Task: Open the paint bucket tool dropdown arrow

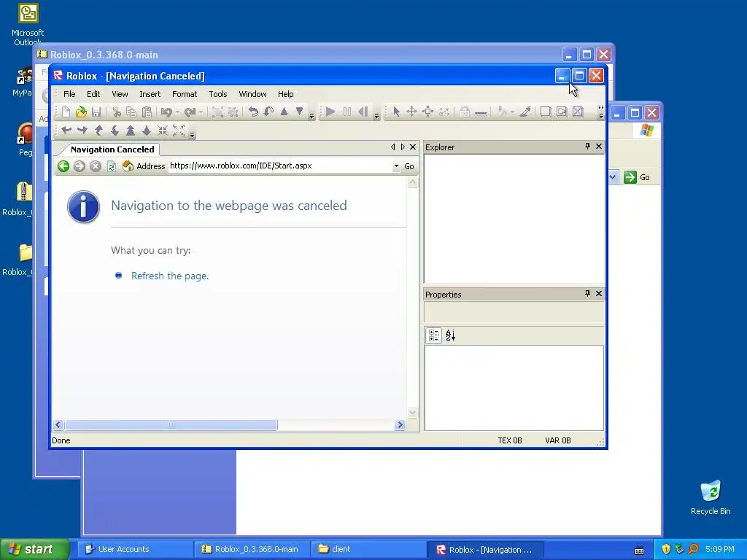Action: 513,112
